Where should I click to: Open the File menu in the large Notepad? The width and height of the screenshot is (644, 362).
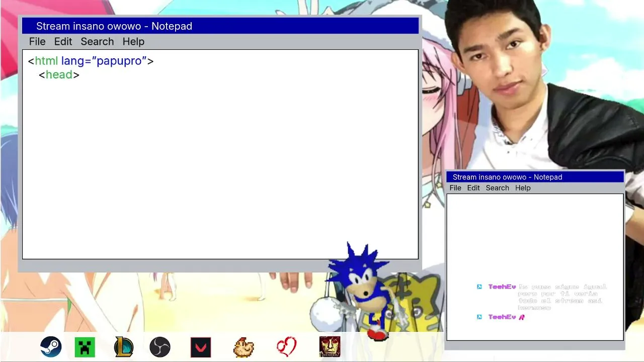click(37, 42)
